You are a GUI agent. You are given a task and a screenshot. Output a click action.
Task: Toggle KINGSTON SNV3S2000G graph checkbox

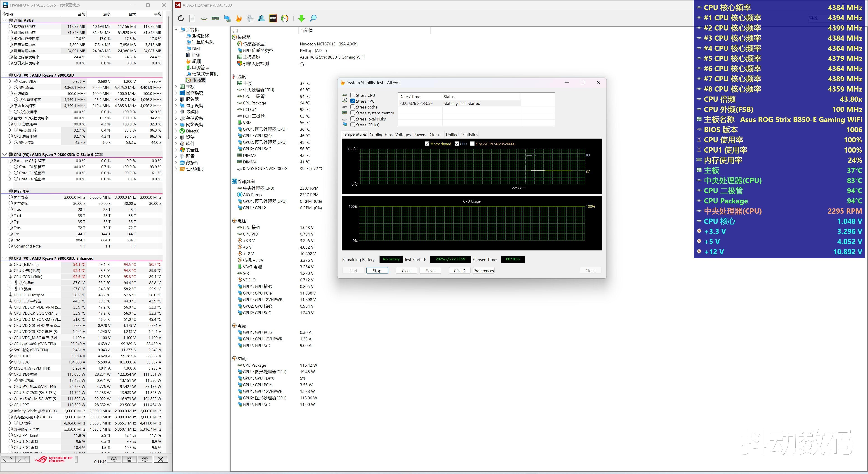472,144
